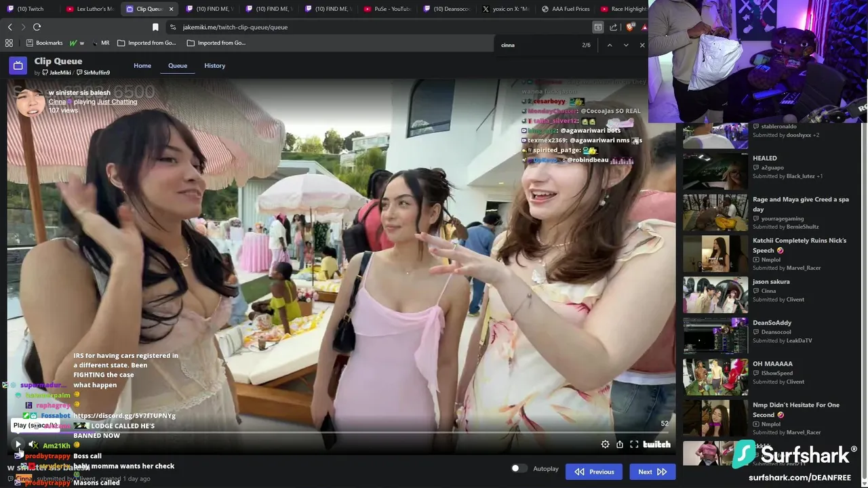Switch to the Lex Luthor's YouTube tab
Image resolution: width=868 pixels, height=488 pixels.
(x=90, y=9)
